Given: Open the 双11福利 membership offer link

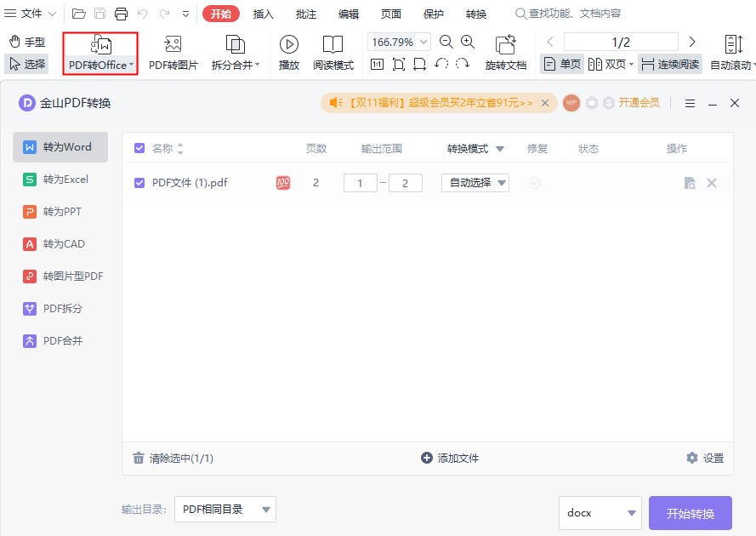Looking at the screenshot, I should click(x=440, y=103).
